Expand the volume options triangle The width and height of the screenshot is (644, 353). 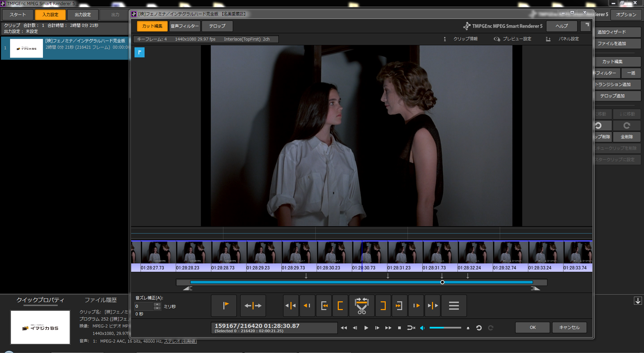click(x=468, y=328)
